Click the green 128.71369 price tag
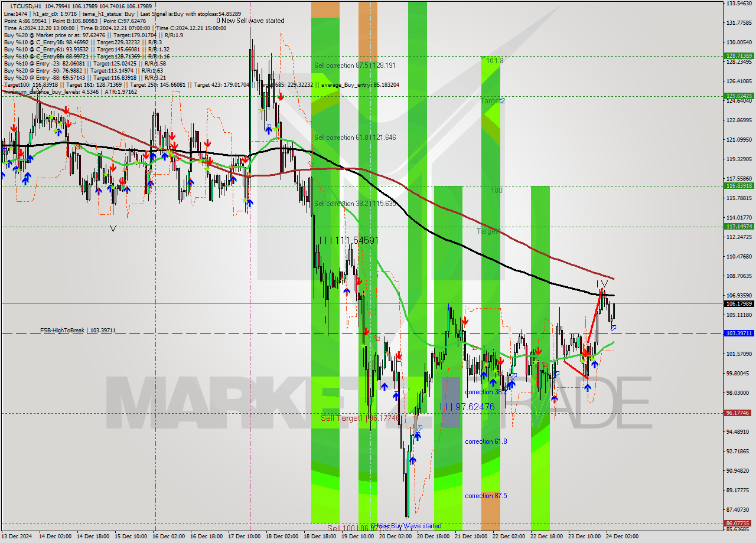This screenshot has height=543, width=756. point(739,56)
